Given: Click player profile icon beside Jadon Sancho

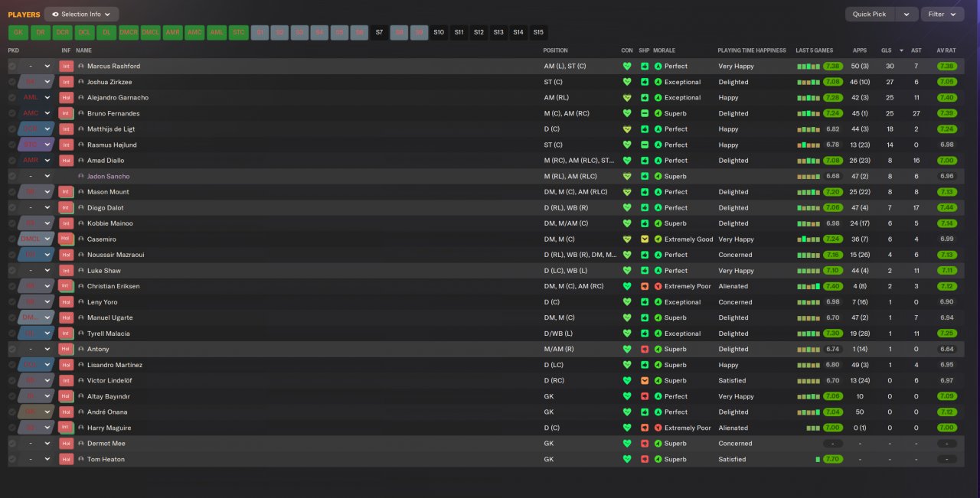Looking at the screenshot, I should (81, 177).
